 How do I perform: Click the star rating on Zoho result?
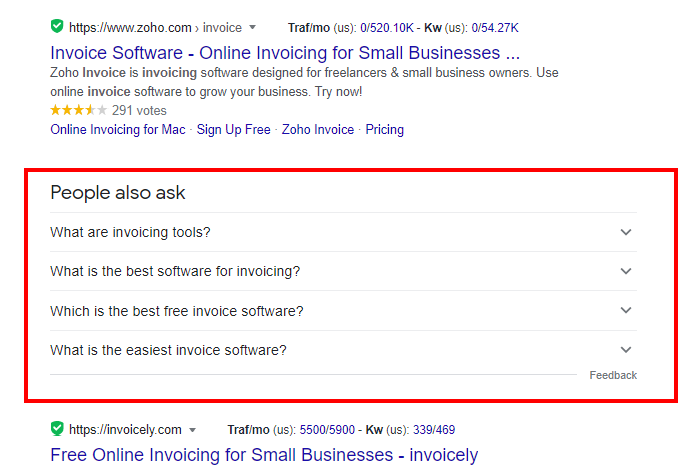[78, 110]
